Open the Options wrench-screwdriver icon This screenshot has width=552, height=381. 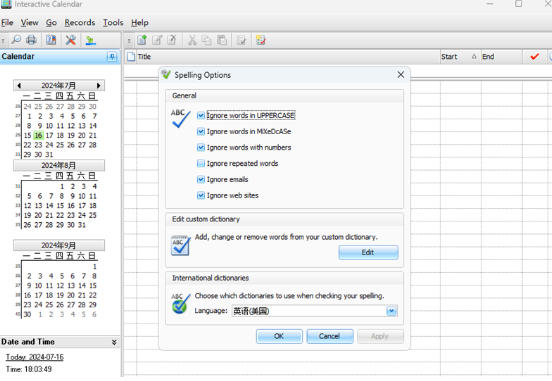(71, 40)
